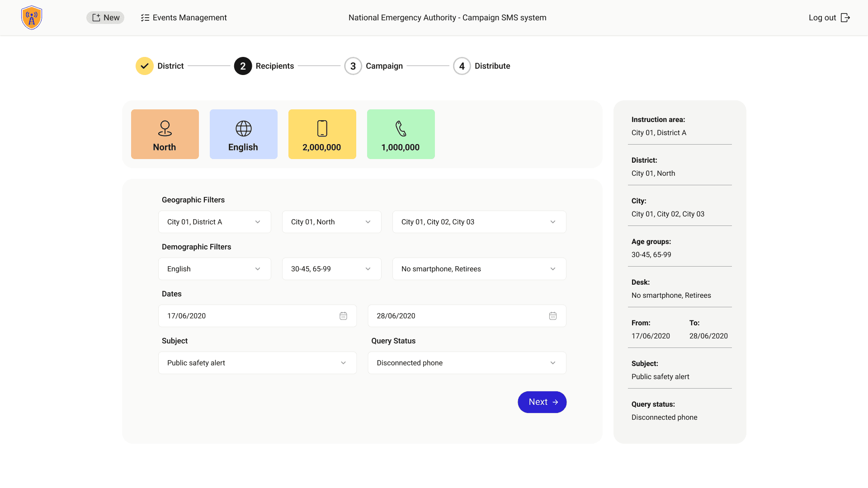This screenshot has width=868, height=488.
Task: Open the Query Status Disconnected phone dropdown
Action: coord(467,363)
